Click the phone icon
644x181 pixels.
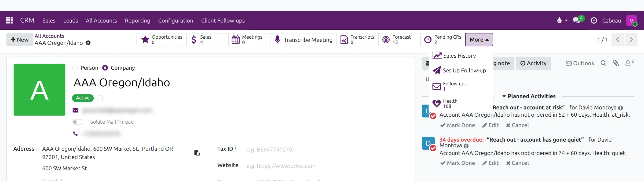point(75,134)
